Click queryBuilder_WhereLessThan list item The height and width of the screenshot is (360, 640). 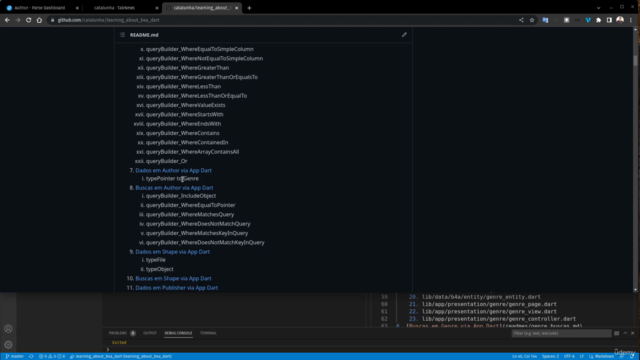183,87
